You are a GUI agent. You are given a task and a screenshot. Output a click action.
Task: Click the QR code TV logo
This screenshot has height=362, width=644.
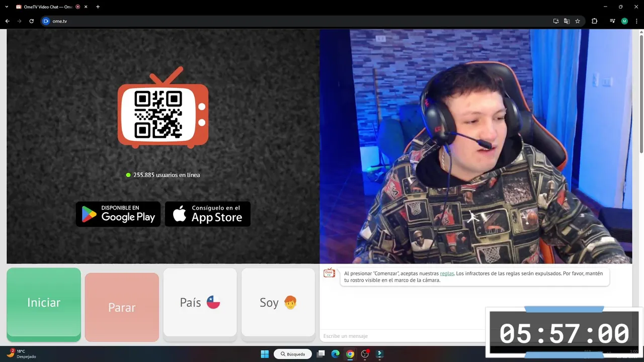click(163, 108)
